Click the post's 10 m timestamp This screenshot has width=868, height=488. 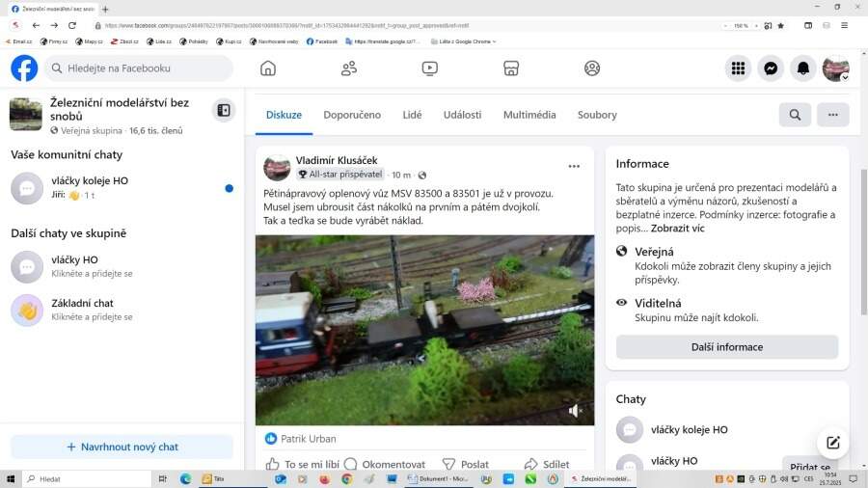pos(401,175)
